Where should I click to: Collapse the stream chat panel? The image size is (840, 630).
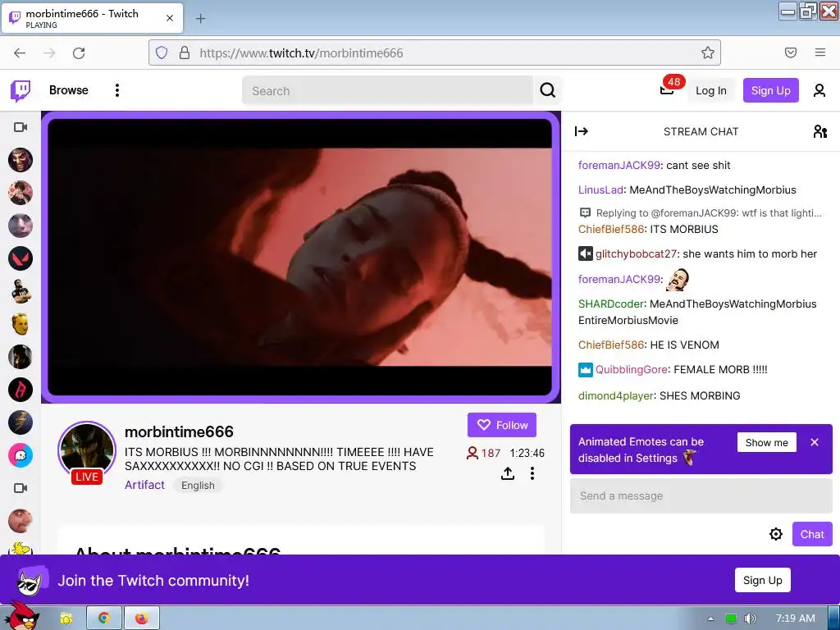(x=582, y=131)
